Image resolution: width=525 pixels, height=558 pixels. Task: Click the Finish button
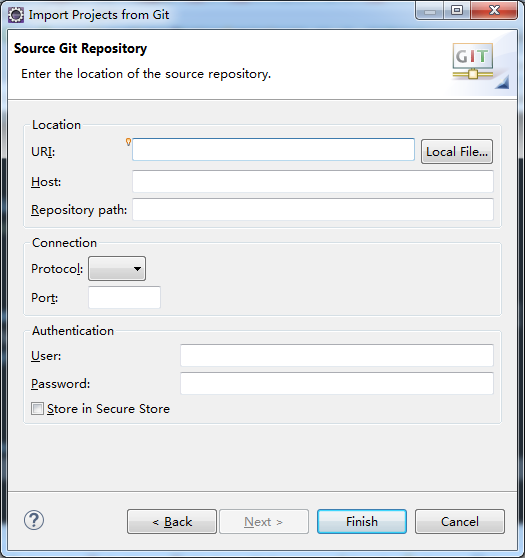pyautogui.click(x=362, y=521)
